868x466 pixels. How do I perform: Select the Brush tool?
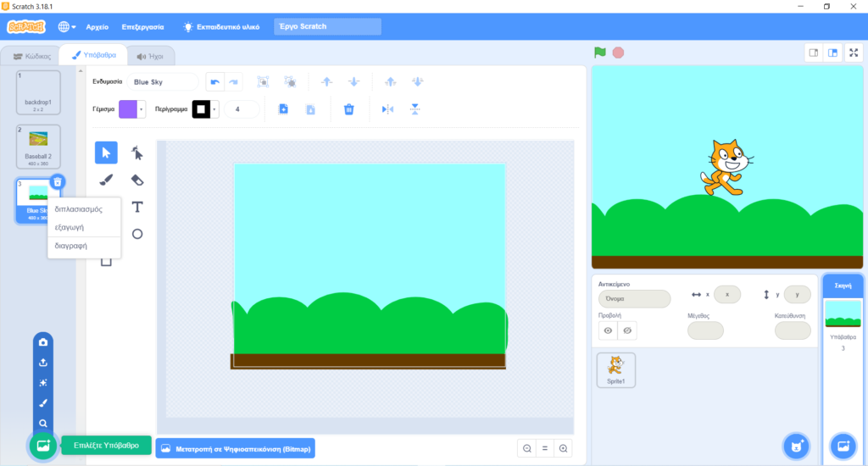click(x=106, y=180)
